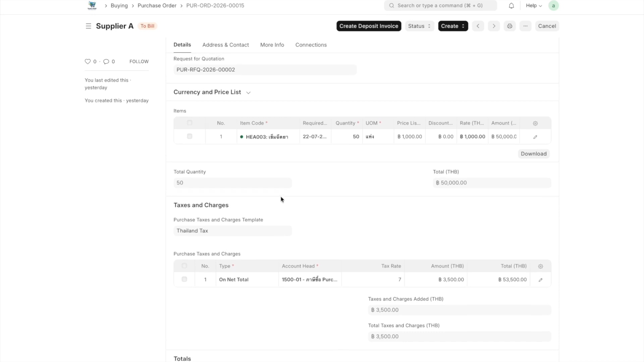Open Purchase Taxes table settings gear

(540, 266)
